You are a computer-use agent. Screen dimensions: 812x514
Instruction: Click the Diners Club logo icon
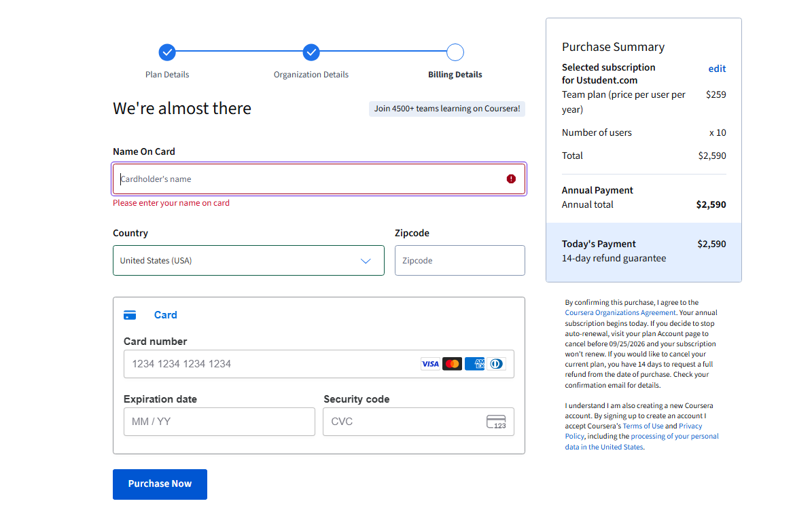496,364
